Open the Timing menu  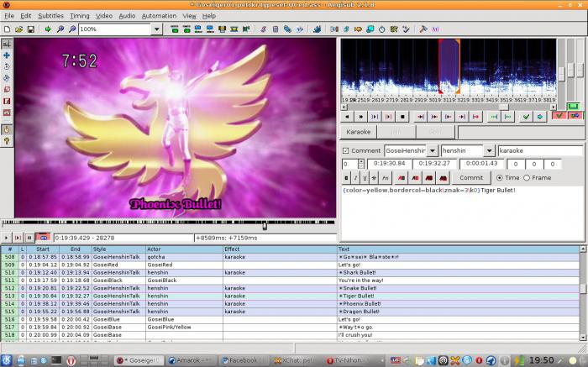(x=80, y=16)
